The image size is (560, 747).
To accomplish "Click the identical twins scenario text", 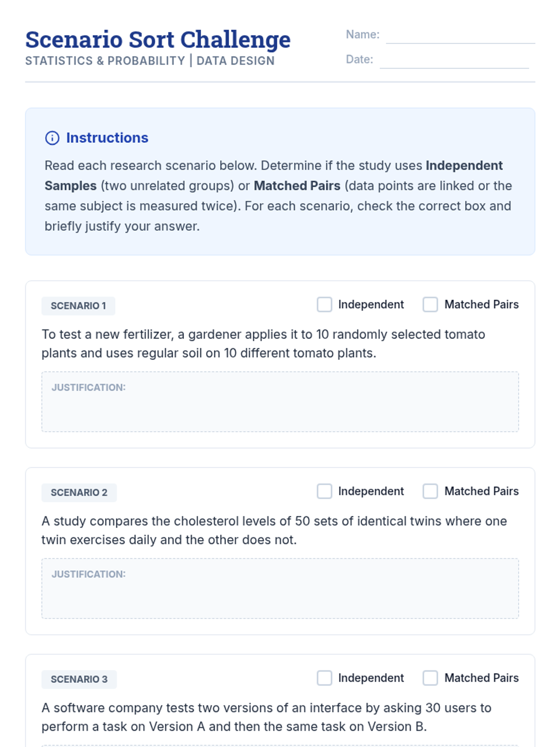I will [x=274, y=530].
